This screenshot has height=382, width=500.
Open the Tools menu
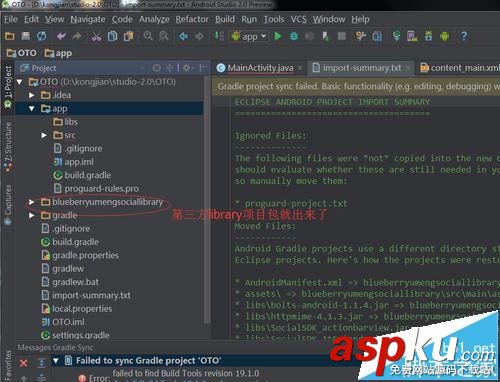[x=274, y=19]
